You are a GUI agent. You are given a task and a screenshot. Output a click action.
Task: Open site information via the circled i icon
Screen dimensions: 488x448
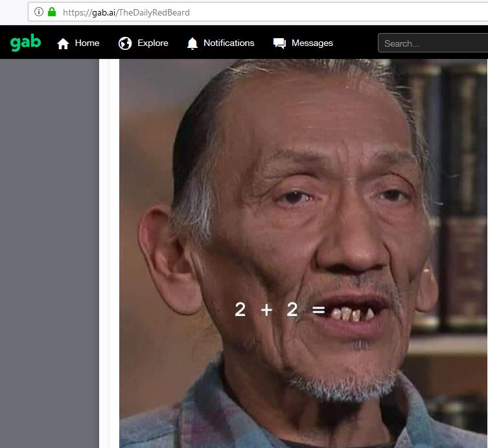(39, 12)
